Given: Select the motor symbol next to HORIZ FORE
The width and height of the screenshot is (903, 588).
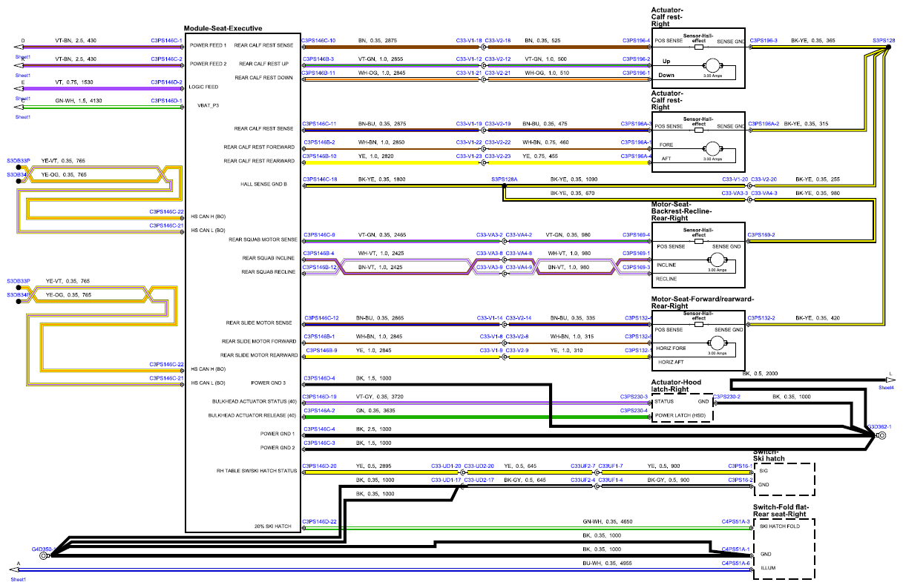Looking at the screenshot, I should tap(716, 344).
